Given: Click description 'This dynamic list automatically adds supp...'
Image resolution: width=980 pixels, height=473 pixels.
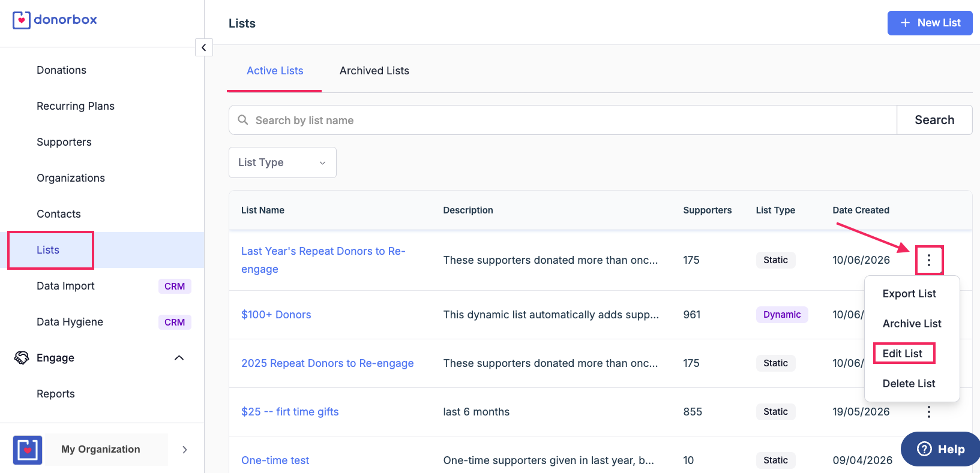Looking at the screenshot, I should [x=551, y=315].
